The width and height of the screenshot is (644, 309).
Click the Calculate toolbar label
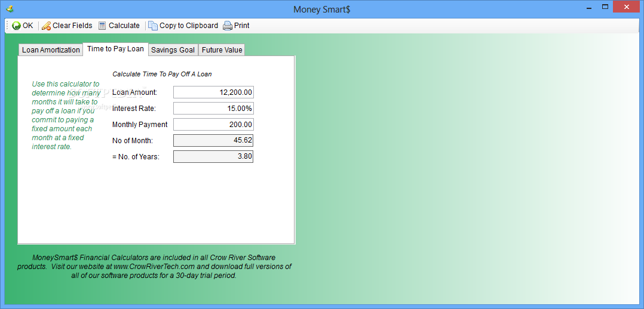[x=124, y=26]
